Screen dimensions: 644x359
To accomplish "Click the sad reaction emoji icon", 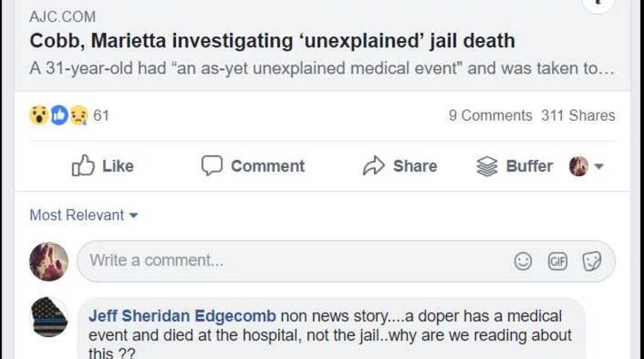I will click(x=78, y=116).
